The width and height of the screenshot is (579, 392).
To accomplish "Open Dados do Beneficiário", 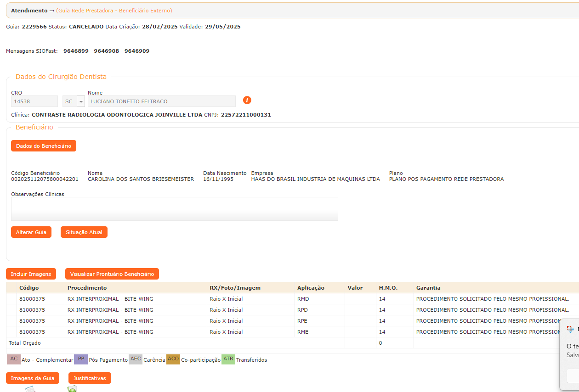I will coord(44,146).
